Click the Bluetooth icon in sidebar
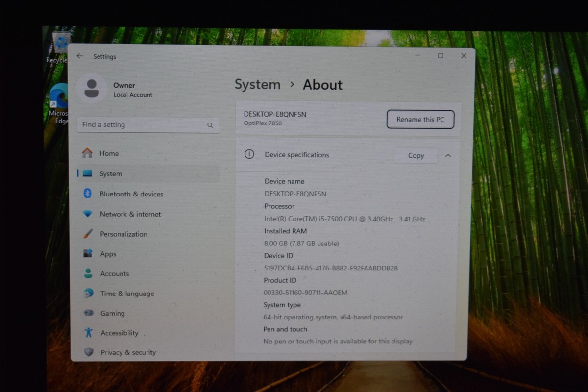The height and width of the screenshot is (392, 588). [88, 194]
